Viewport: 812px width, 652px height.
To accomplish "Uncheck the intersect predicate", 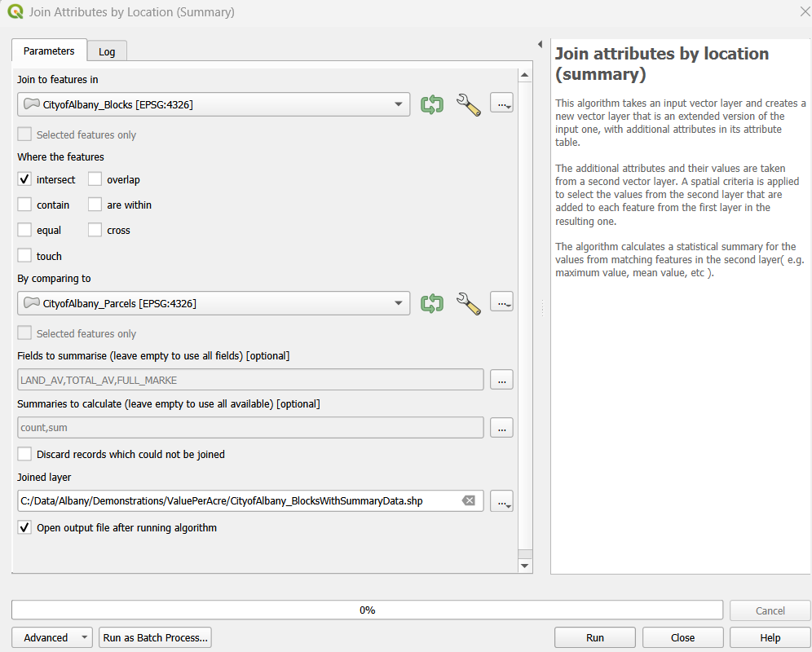I will (25, 179).
